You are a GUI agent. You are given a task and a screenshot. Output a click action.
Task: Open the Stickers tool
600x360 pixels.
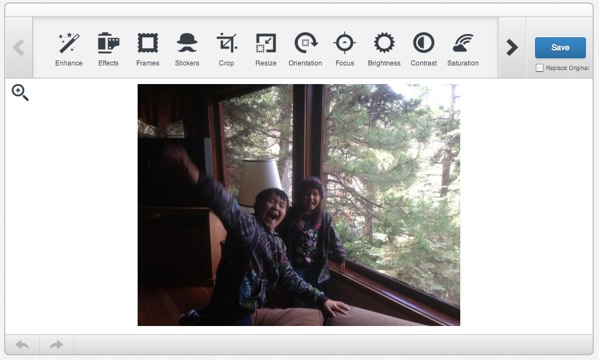[187, 49]
